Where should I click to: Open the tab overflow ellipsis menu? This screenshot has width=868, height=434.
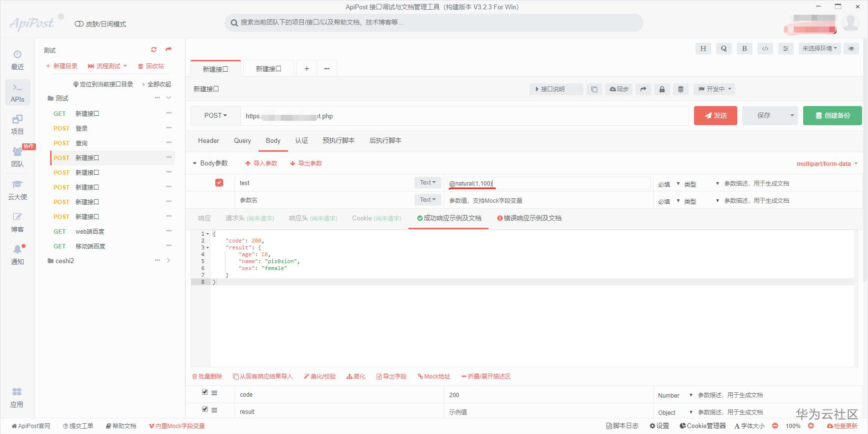(327, 69)
